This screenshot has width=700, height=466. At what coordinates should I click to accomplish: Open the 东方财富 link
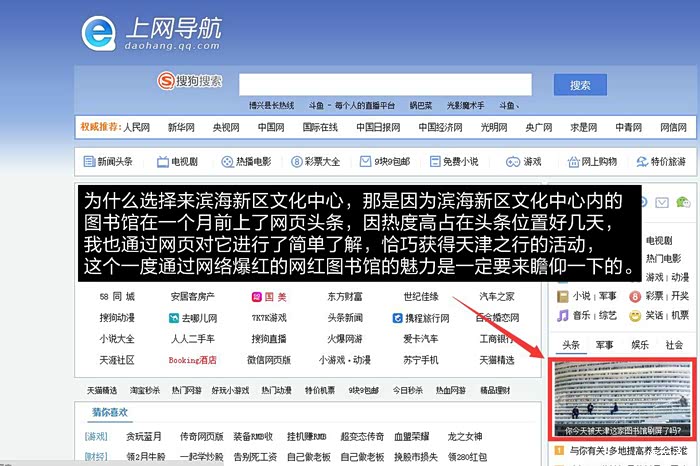(345, 296)
